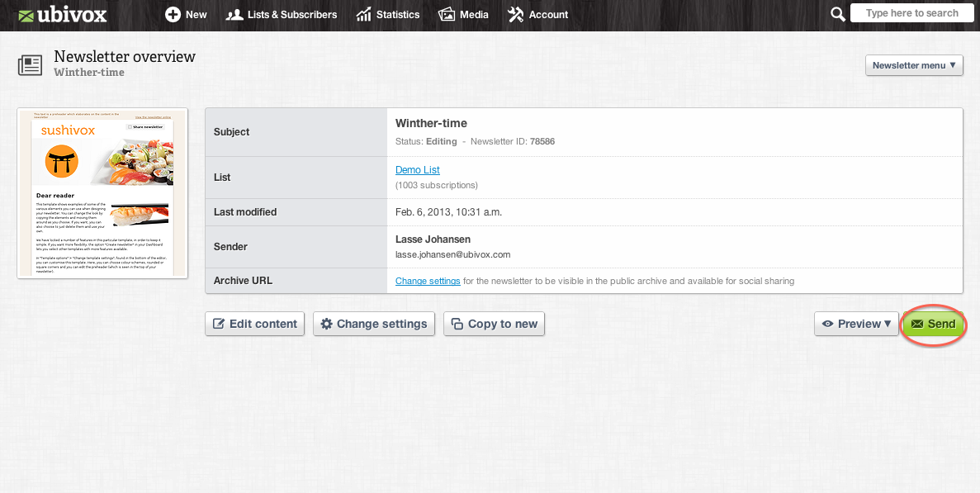Viewport: 980px width, 493px height.
Task: Click the New plus icon
Action: tap(173, 14)
